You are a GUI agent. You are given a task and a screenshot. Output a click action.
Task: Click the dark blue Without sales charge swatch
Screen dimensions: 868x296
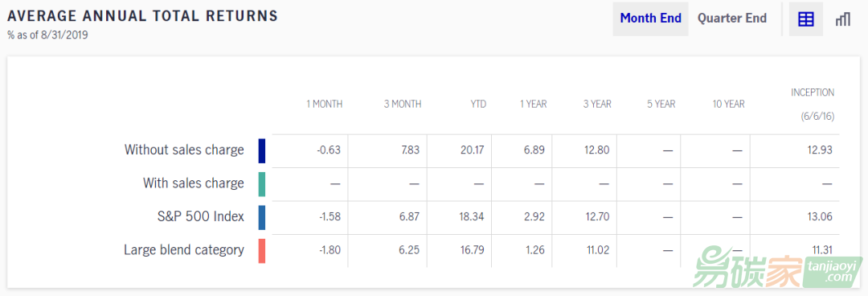click(262, 150)
